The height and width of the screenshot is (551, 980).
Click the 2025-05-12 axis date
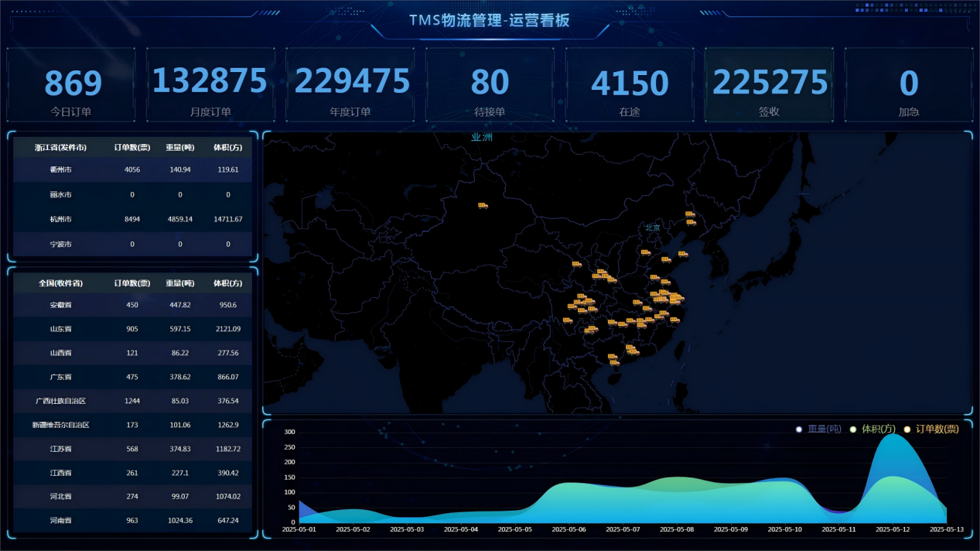pos(893,529)
